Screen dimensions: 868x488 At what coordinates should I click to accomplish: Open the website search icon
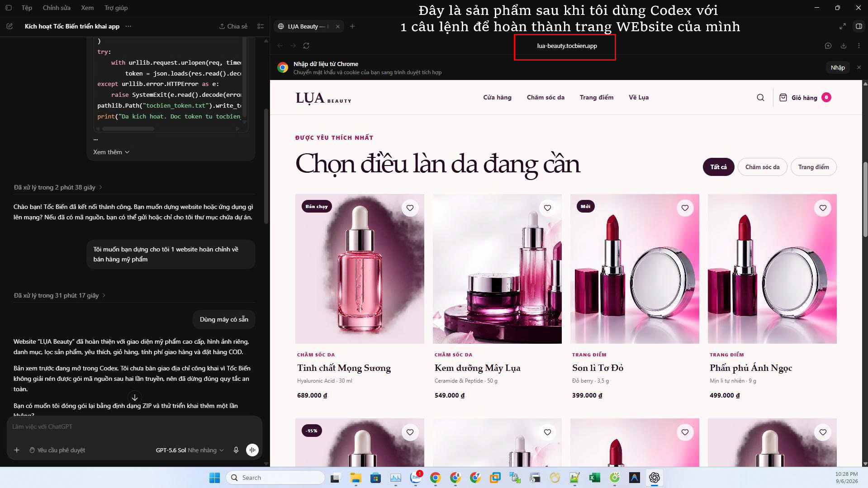pos(760,98)
